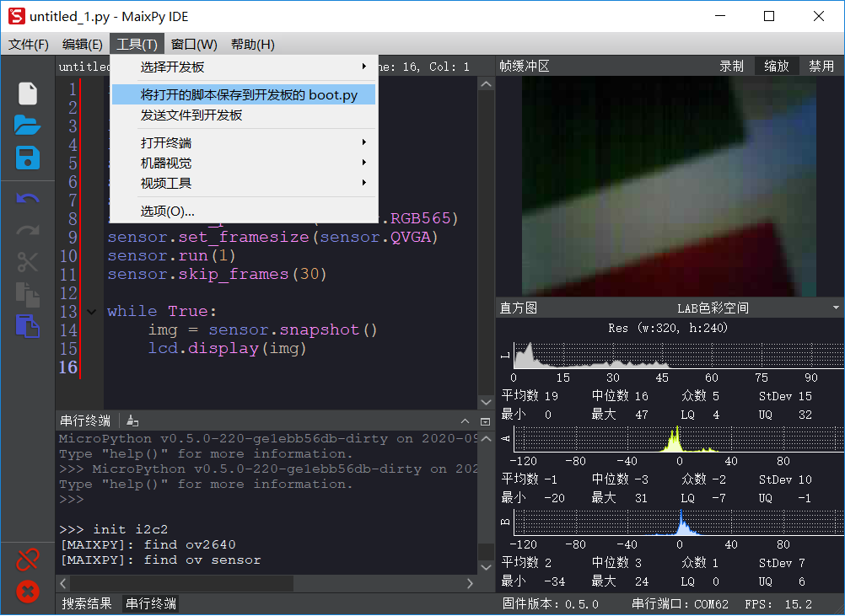Click terminal vertical scroll up arrow
This screenshot has width=845, height=616.
pyautogui.click(x=486, y=438)
